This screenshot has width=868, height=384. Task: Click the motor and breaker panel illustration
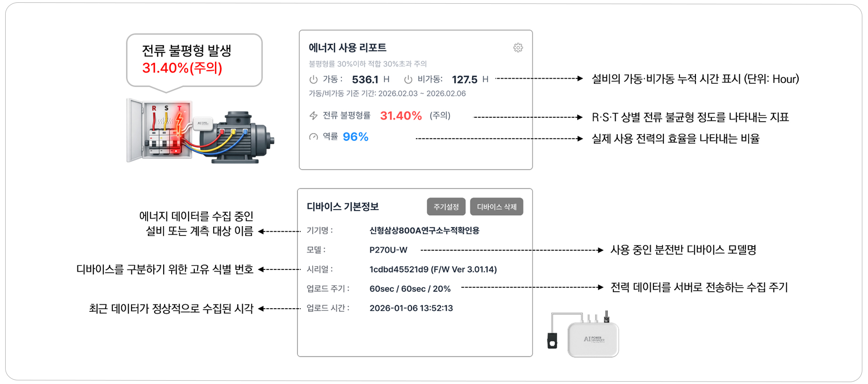tap(200, 131)
